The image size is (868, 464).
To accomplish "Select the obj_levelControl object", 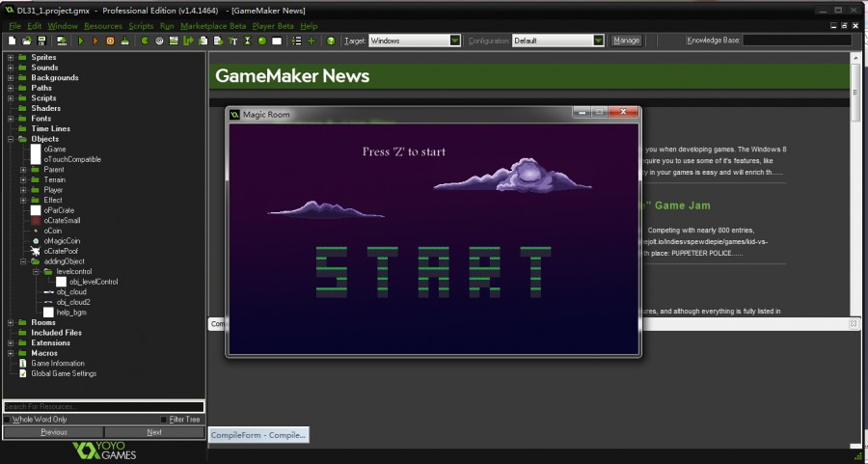I will [x=94, y=282].
